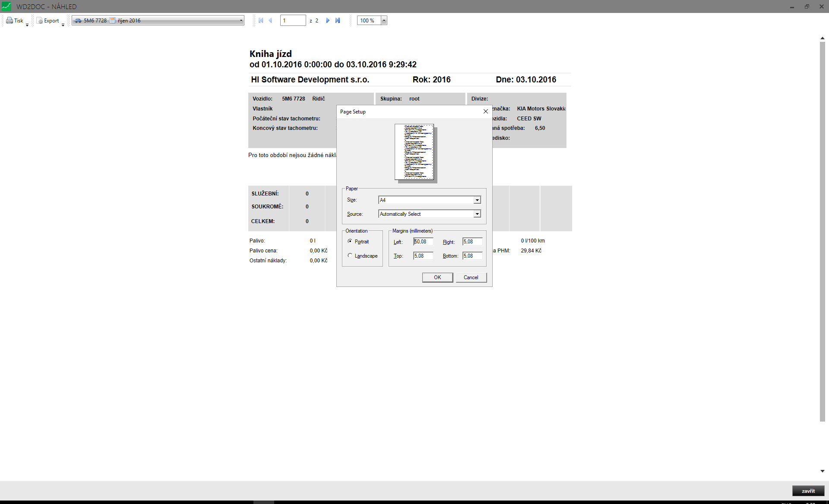Open the paper Source dropdown
This screenshot has width=829, height=504.
pyautogui.click(x=477, y=214)
